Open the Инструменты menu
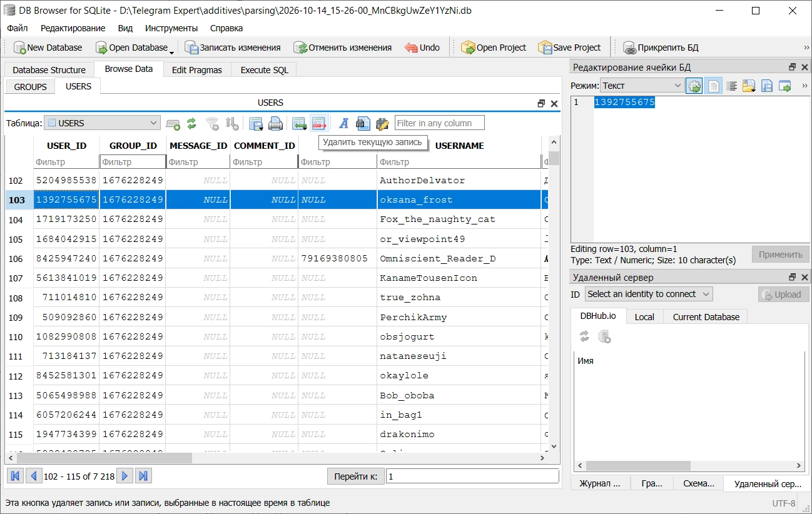Viewport: 812px width, 514px height. pos(171,28)
